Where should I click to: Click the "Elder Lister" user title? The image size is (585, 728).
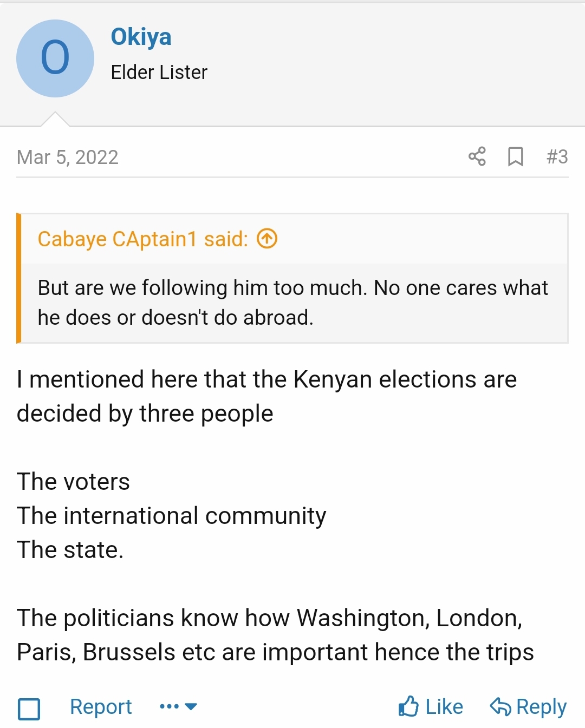159,72
